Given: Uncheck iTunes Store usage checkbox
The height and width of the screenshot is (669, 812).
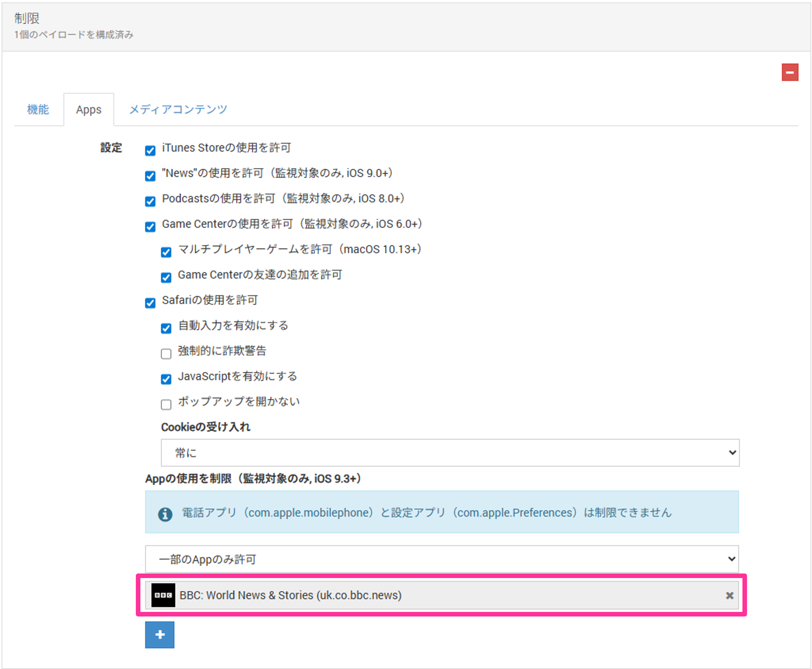Looking at the screenshot, I should pyautogui.click(x=150, y=151).
